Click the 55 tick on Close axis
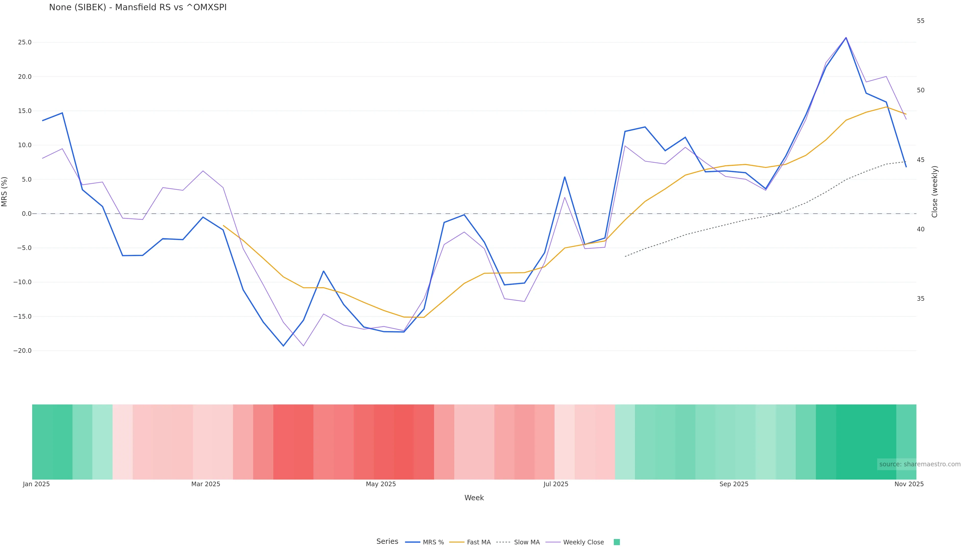The height and width of the screenshot is (551, 980). [920, 21]
